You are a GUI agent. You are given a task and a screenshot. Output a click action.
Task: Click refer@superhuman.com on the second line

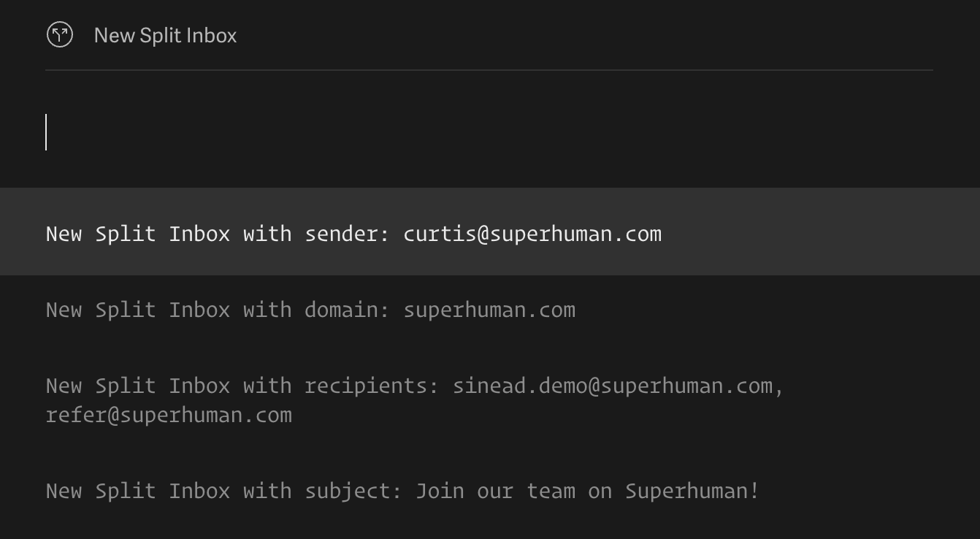click(169, 415)
